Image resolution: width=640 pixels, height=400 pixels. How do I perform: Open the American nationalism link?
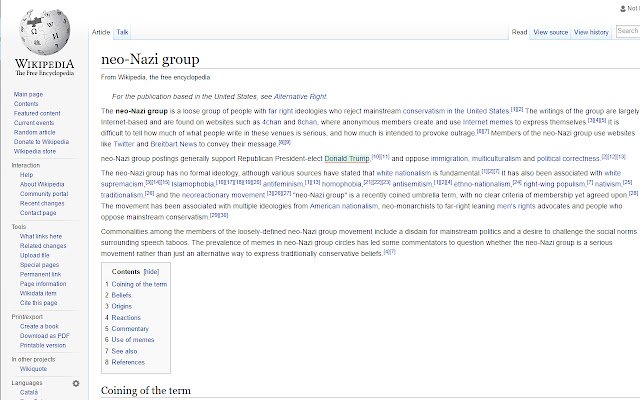344,206
